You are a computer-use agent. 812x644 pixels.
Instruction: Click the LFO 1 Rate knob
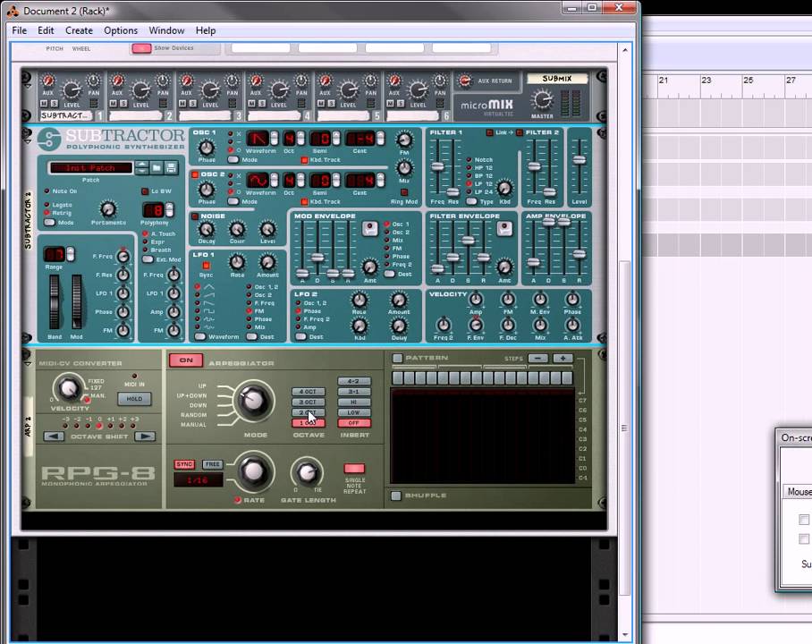click(237, 262)
